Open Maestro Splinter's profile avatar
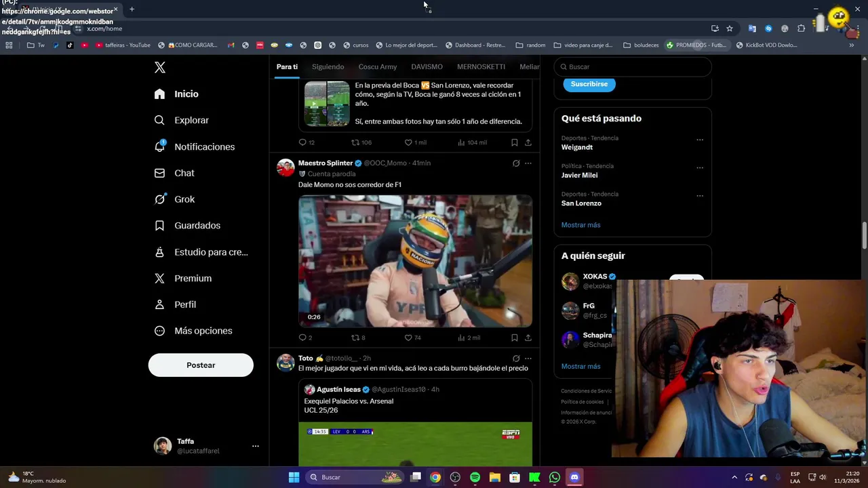The width and height of the screenshot is (868, 488). [285, 167]
